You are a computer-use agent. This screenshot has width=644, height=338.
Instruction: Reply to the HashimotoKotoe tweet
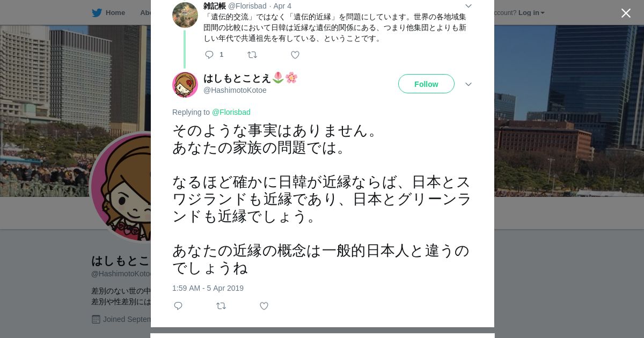click(178, 306)
